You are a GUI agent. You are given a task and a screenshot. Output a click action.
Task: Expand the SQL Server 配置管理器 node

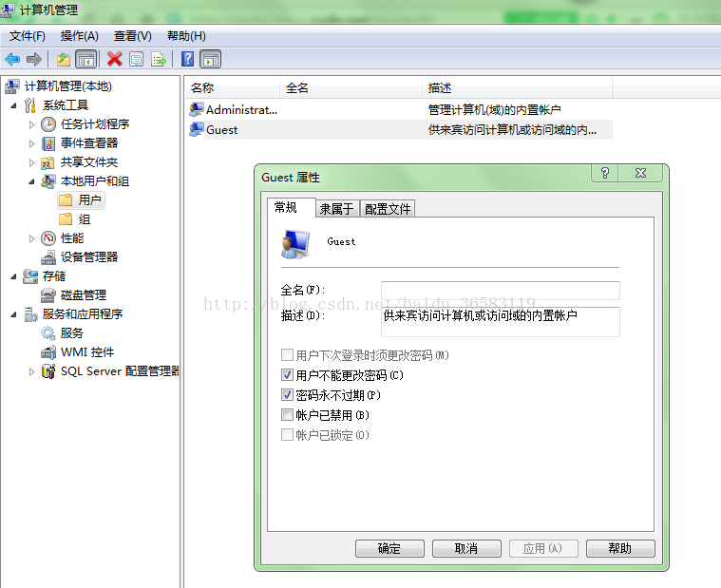click(31, 371)
